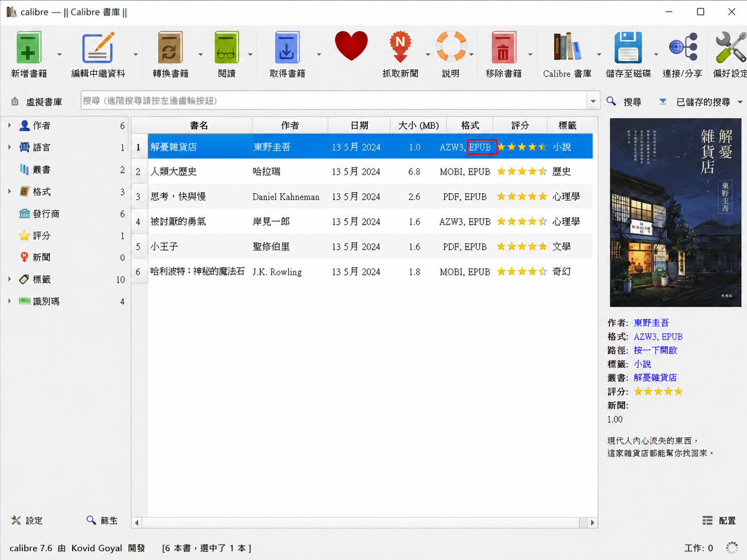This screenshot has width=747, height=560.
Task: Click the 取得書籍 get books icon
Action: (287, 47)
